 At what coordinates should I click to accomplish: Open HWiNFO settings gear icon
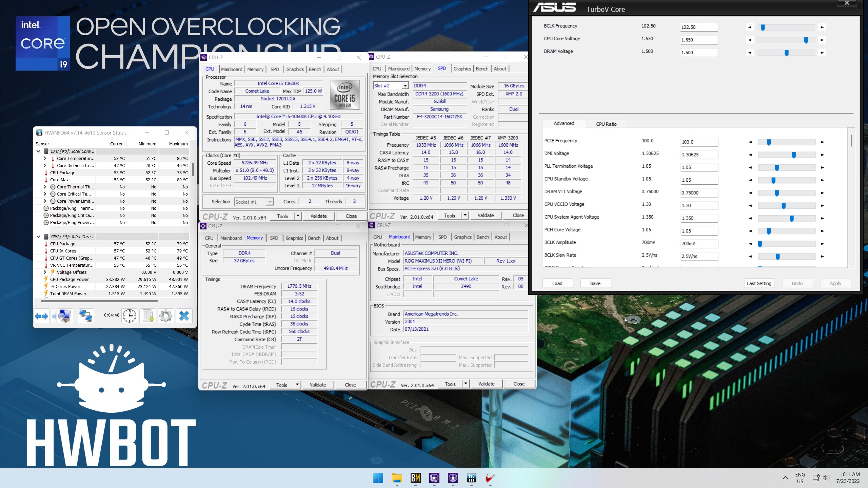pos(166,316)
